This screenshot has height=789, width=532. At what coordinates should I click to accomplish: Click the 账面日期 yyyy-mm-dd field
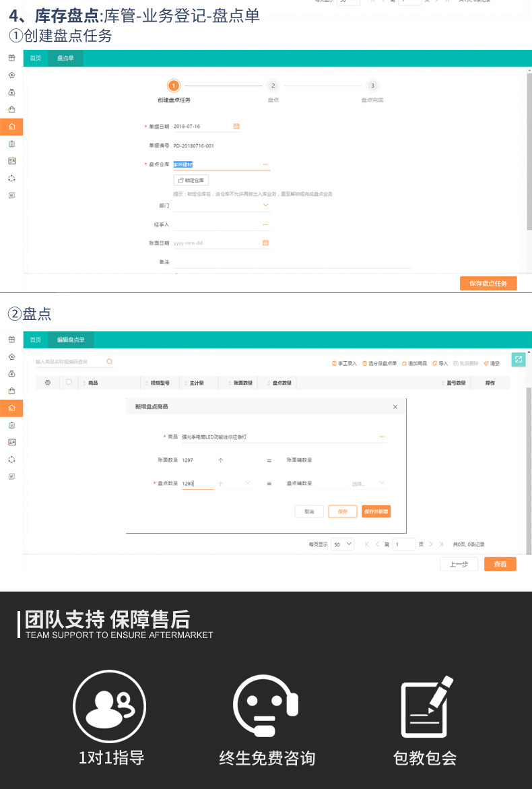tap(222, 243)
